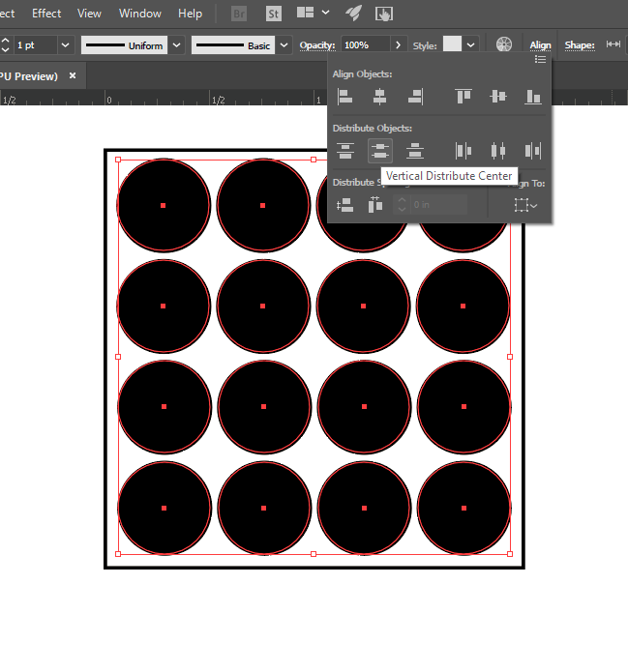Click Vertical Align Top icon

coord(464,96)
